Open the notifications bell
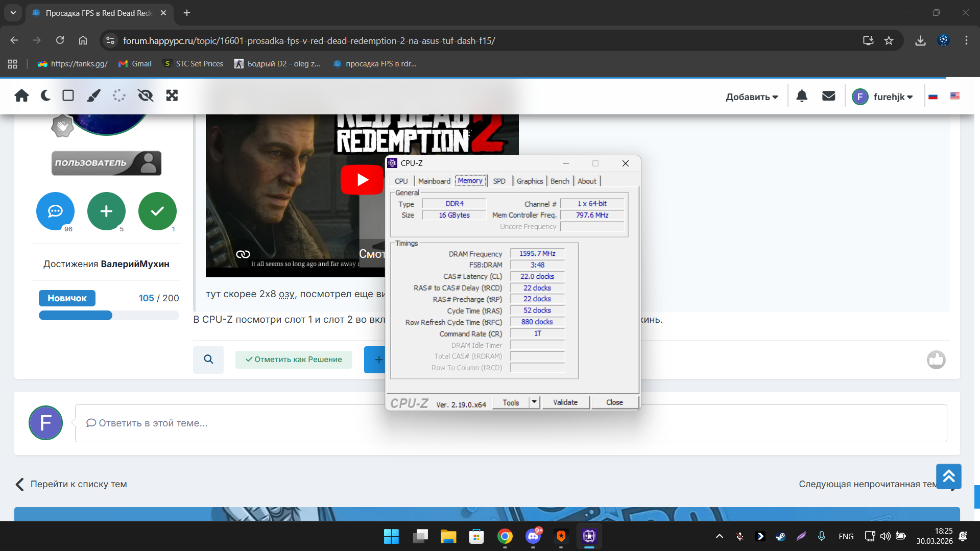Screen dimensions: 980x551 pos(802,96)
